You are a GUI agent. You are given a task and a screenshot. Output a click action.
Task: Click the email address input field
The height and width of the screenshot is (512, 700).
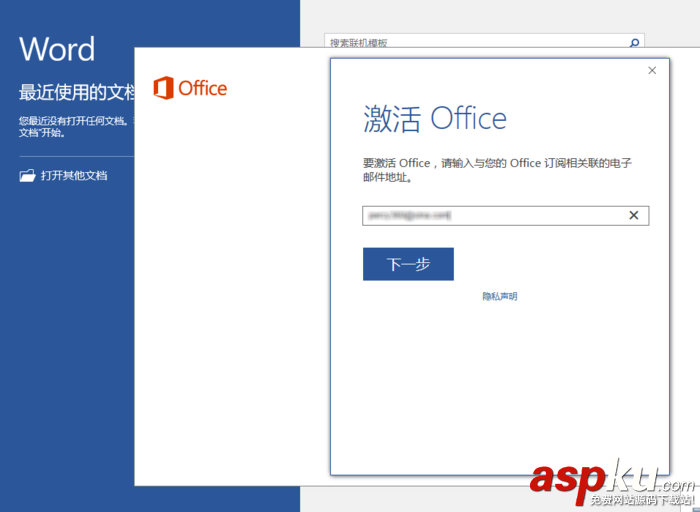click(x=505, y=216)
